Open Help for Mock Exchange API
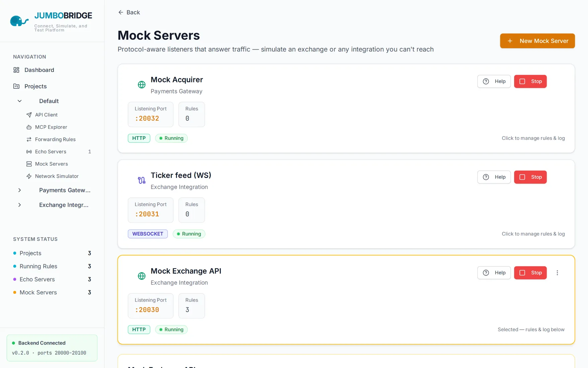Image resolution: width=588 pixels, height=368 pixels. (x=494, y=273)
